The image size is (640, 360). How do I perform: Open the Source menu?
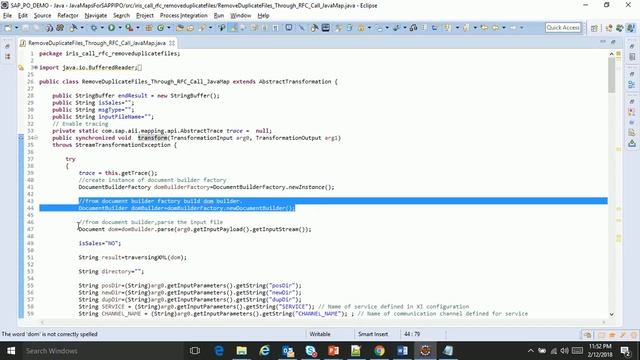pyautogui.click(x=42, y=16)
